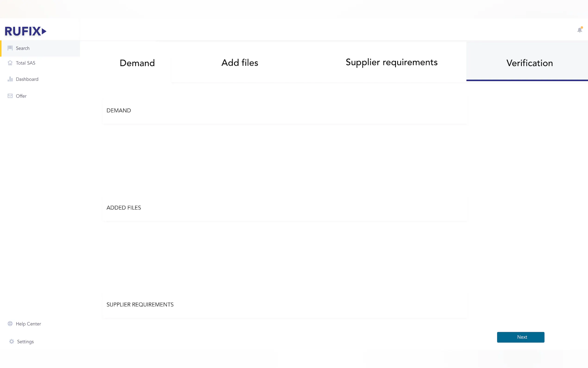Click the Dashboard bar chart icon
588x368 pixels.
(10, 79)
